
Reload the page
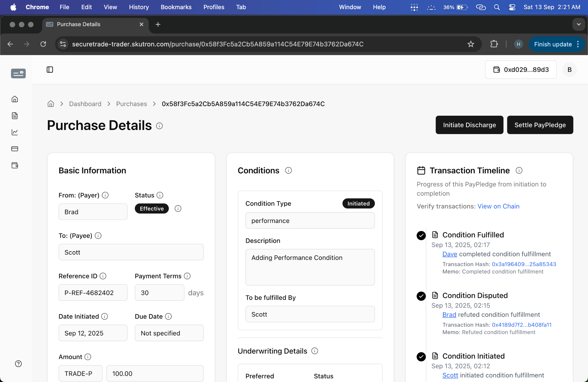43,44
